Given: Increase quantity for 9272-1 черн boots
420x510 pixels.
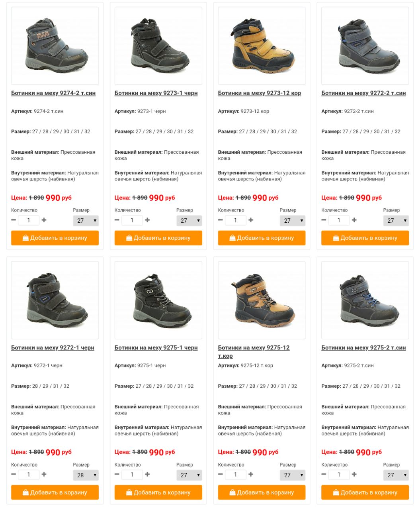Looking at the screenshot, I should pyautogui.click(x=44, y=474).
